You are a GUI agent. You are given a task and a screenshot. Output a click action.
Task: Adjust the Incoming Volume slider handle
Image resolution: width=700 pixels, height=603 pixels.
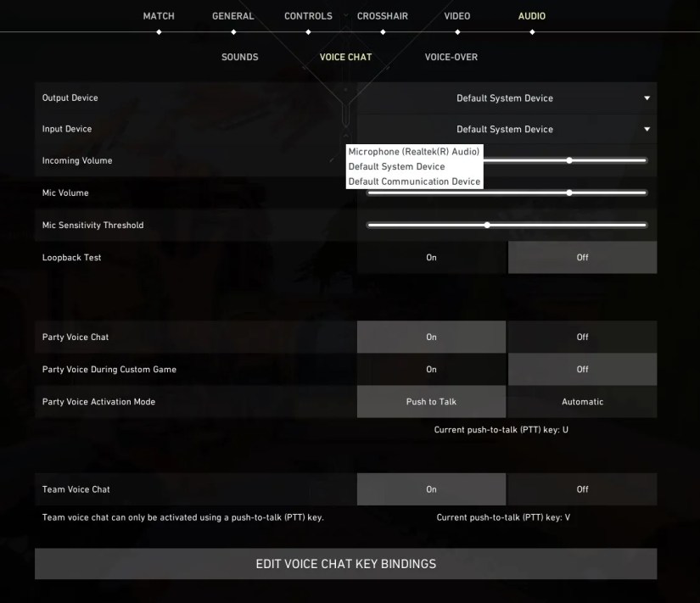point(569,159)
